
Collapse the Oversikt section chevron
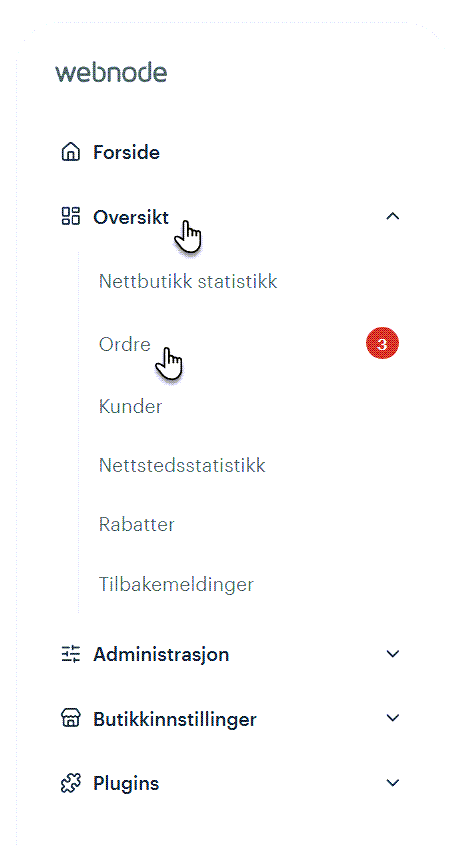click(393, 217)
